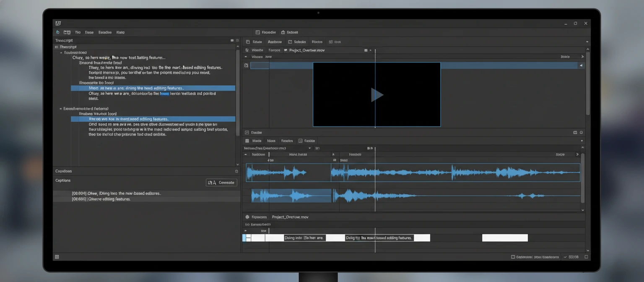Screen dimensions: 644x282
Task: Open the first menu in the menu bar
Action: coord(78,32)
